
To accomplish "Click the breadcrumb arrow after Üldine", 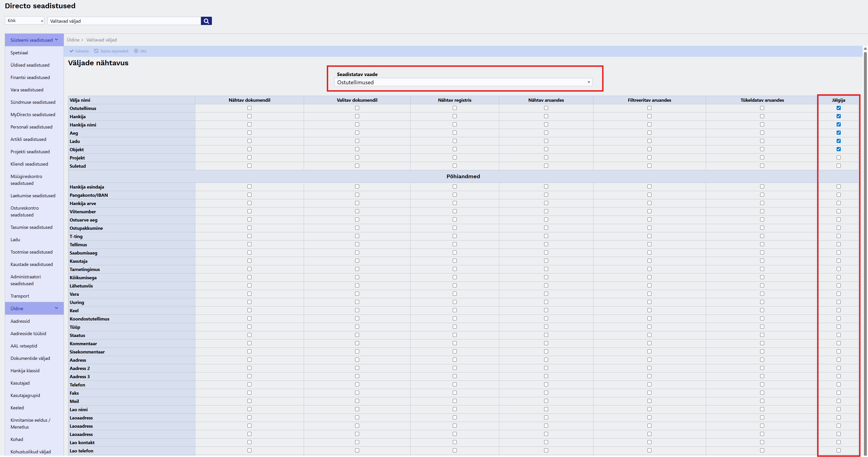I will pyautogui.click(x=82, y=40).
